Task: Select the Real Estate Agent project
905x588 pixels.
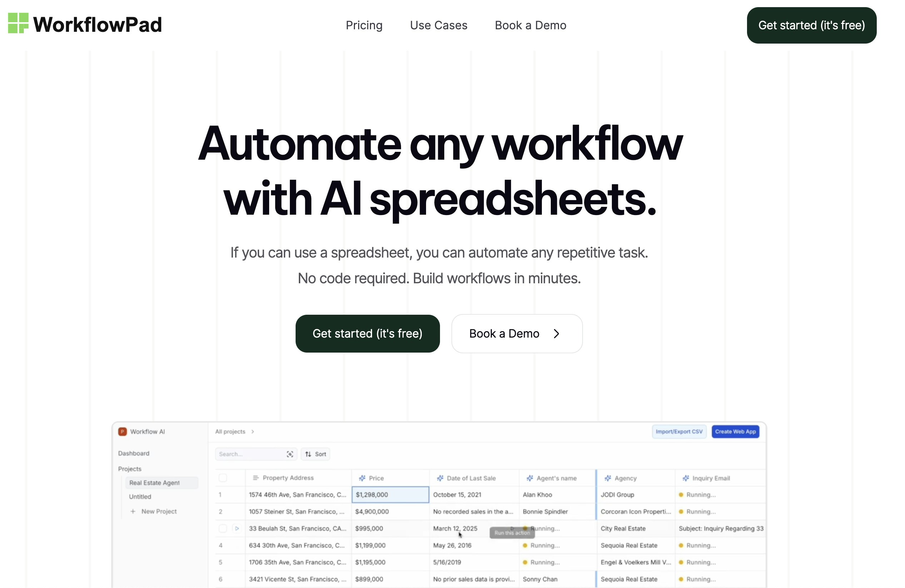Action: coord(162,482)
